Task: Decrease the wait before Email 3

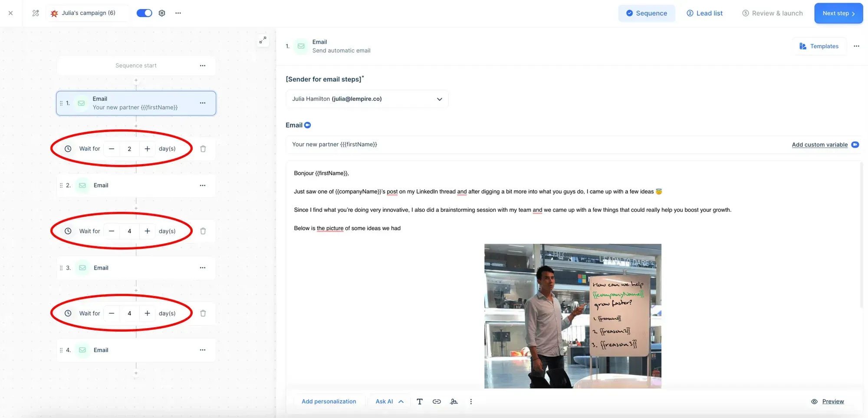Action: (112, 231)
